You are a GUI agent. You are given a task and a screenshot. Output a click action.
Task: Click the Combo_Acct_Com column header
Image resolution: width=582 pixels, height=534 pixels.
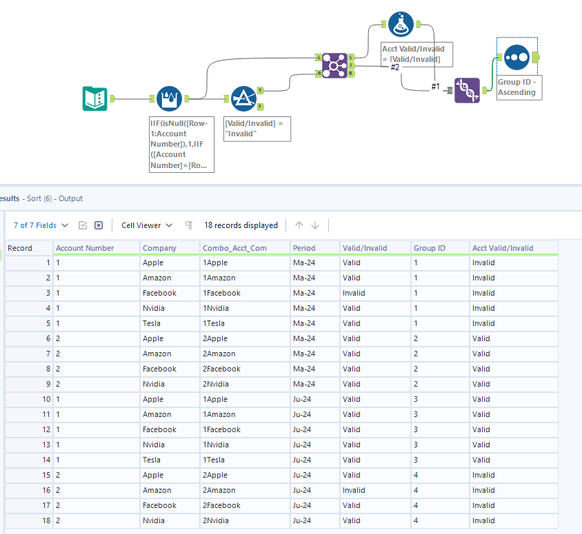245,248
